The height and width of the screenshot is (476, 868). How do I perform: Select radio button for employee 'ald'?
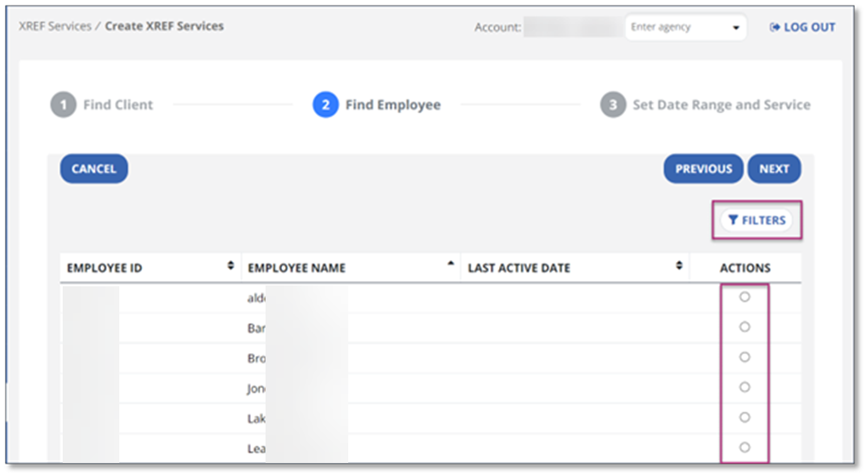[744, 297]
